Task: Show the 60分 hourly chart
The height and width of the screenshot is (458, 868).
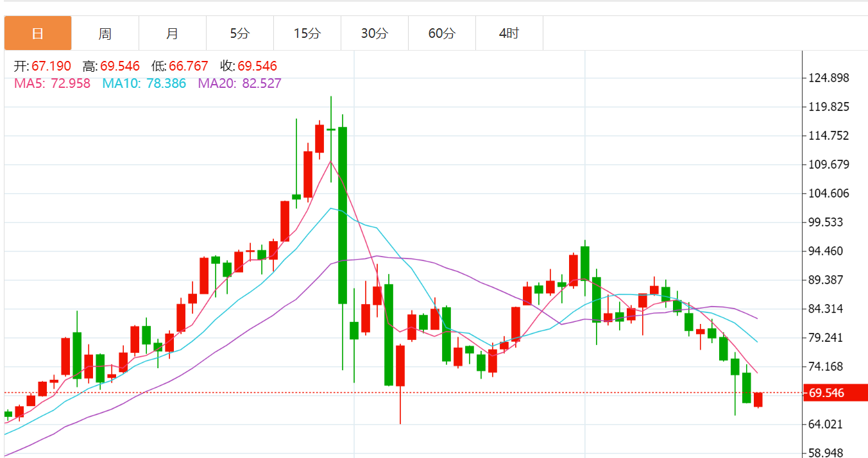Action: 442,33
